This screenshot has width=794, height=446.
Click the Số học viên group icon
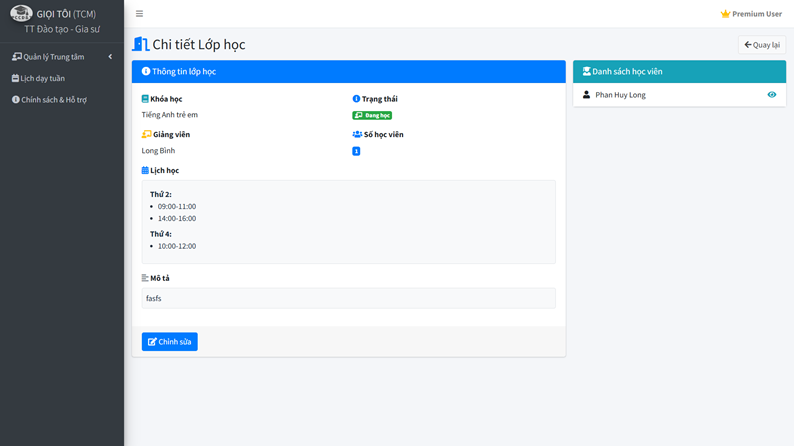(357, 134)
